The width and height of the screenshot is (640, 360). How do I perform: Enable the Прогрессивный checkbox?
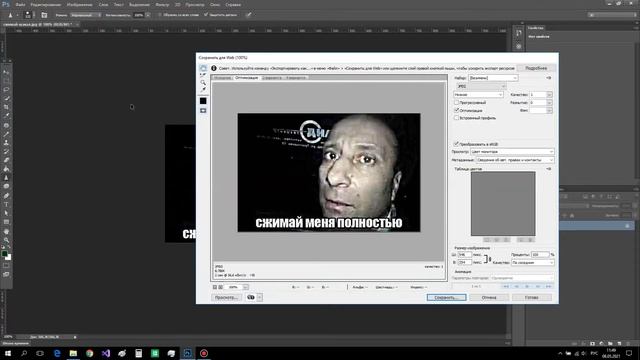coord(457,102)
